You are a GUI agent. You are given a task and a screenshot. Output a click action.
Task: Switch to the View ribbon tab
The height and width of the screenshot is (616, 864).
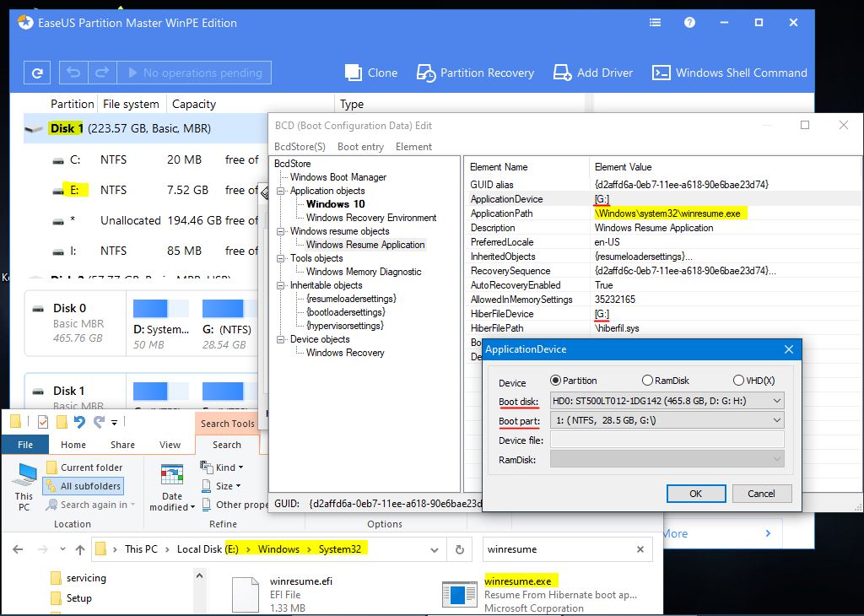(x=170, y=445)
